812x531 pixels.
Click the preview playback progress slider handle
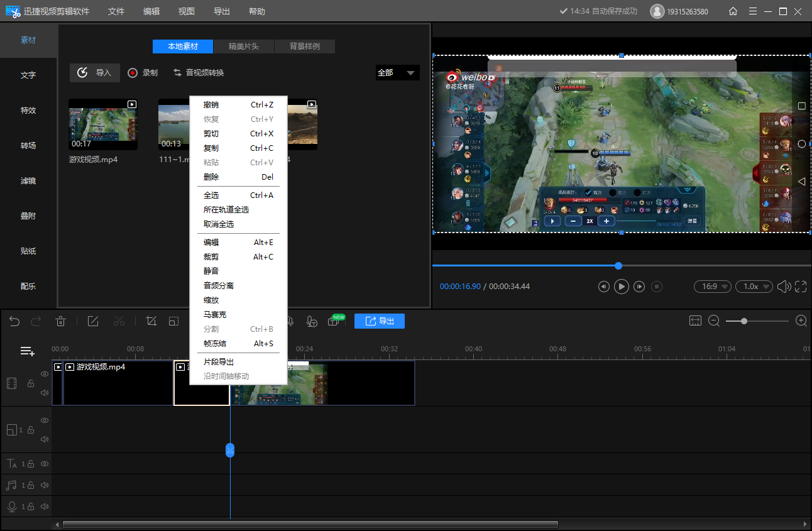pos(618,266)
